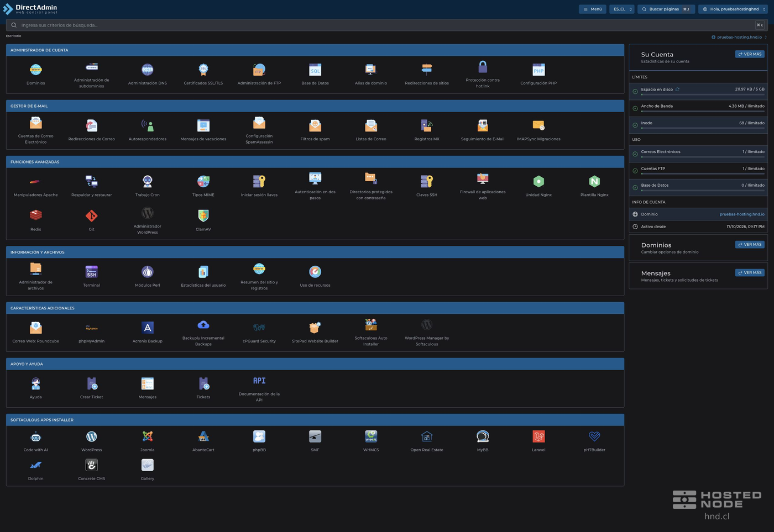Open Base de Datos icon
The image size is (774, 532).
[x=315, y=70]
